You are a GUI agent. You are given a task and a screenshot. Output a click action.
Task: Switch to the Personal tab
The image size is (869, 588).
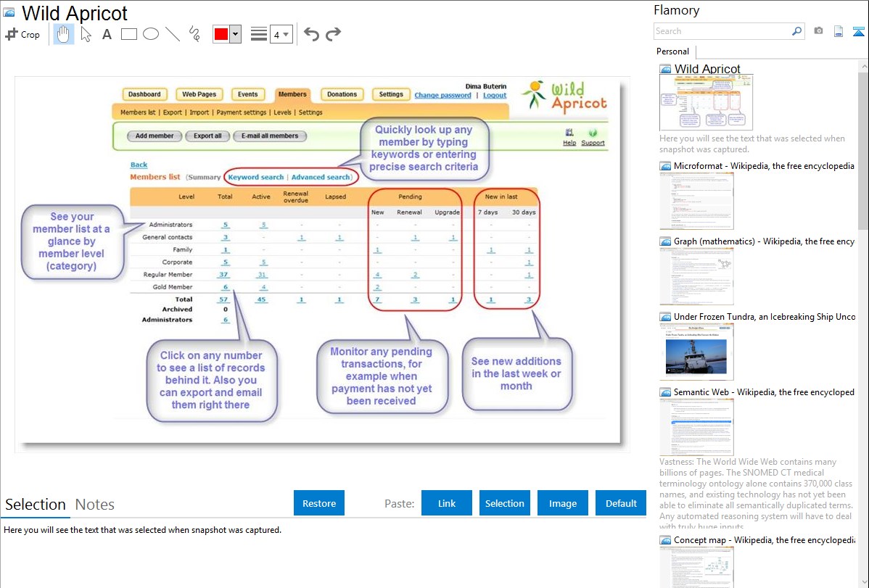[673, 51]
